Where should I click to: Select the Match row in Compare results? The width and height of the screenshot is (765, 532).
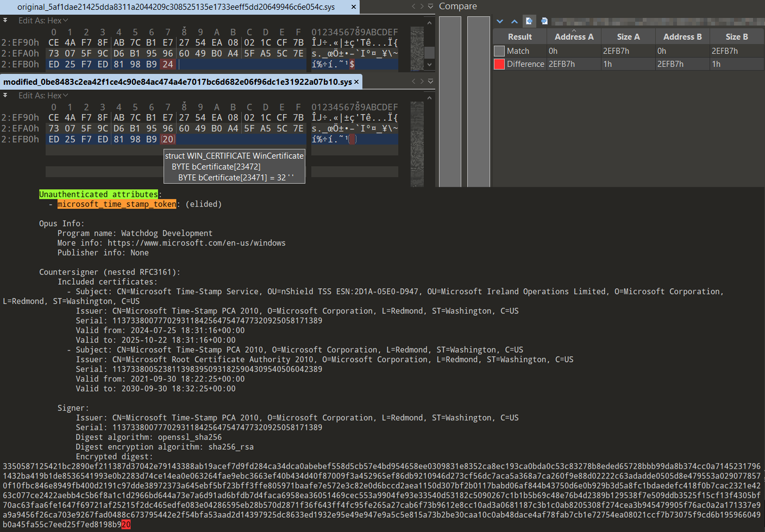[629, 51]
